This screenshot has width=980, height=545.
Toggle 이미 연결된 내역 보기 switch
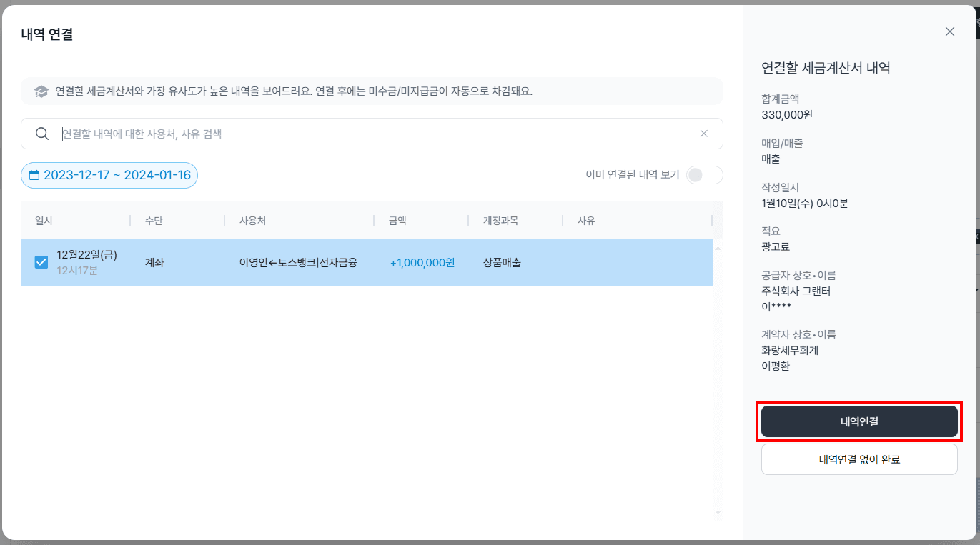[x=704, y=175]
